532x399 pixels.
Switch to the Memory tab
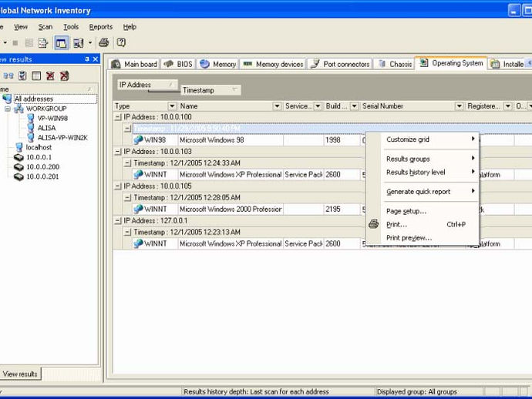pos(218,64)
